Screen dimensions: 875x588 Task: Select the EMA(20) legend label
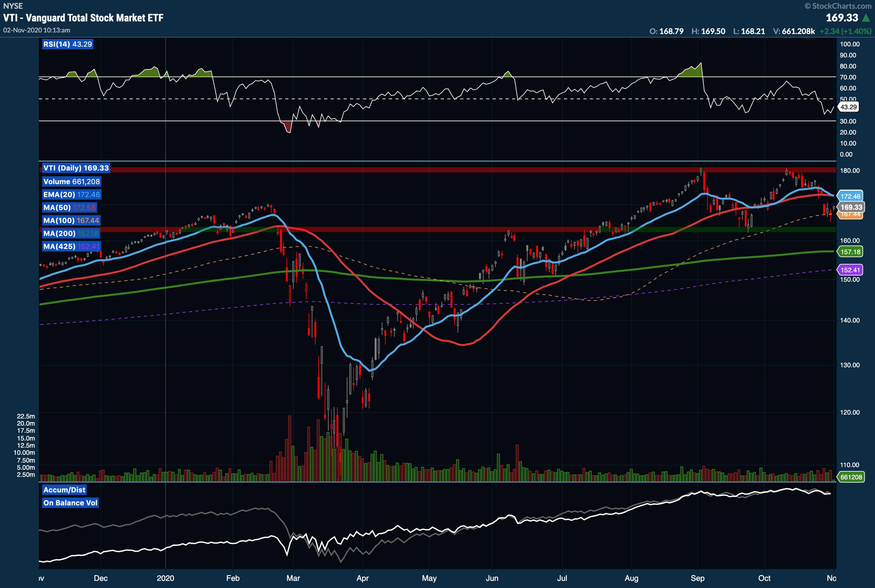pos(72,194)
